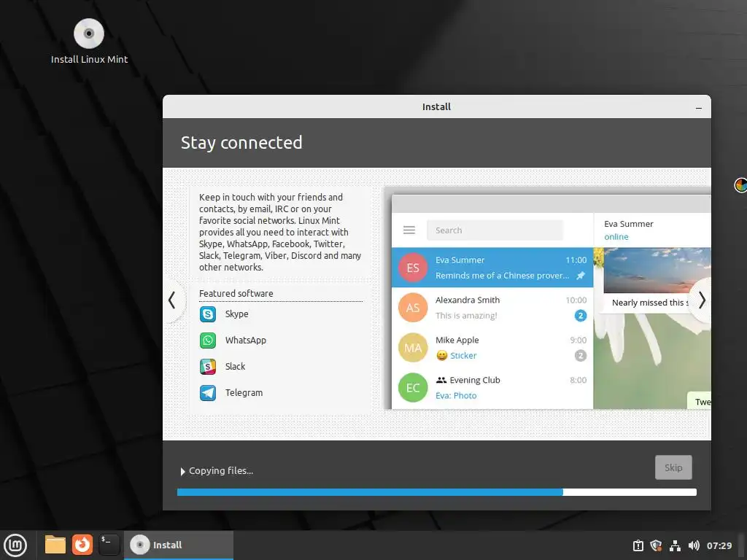Click the Featured software heading
This screenshot has width=747, height=560.
coord(236,294)
